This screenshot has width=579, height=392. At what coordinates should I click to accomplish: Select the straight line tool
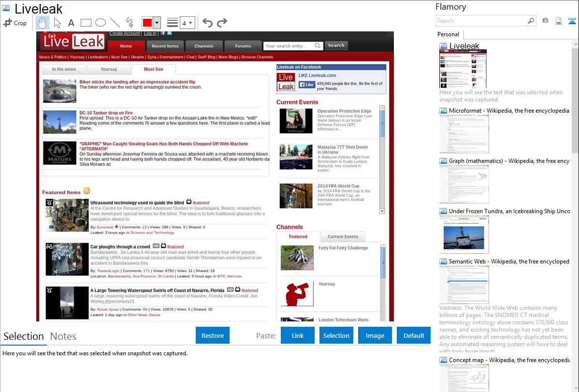click(x=115, y=23)
